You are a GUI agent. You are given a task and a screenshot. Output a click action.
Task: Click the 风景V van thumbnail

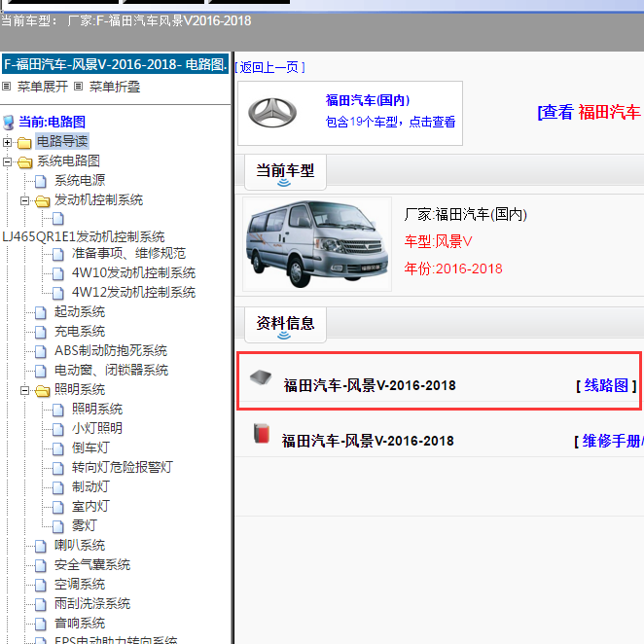pos(317,244)
